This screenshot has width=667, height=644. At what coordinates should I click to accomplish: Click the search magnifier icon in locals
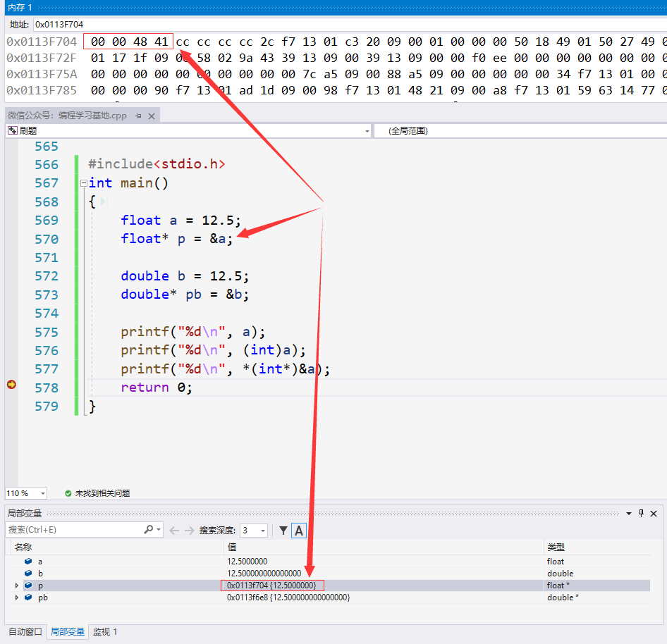(x=148, y=530)
